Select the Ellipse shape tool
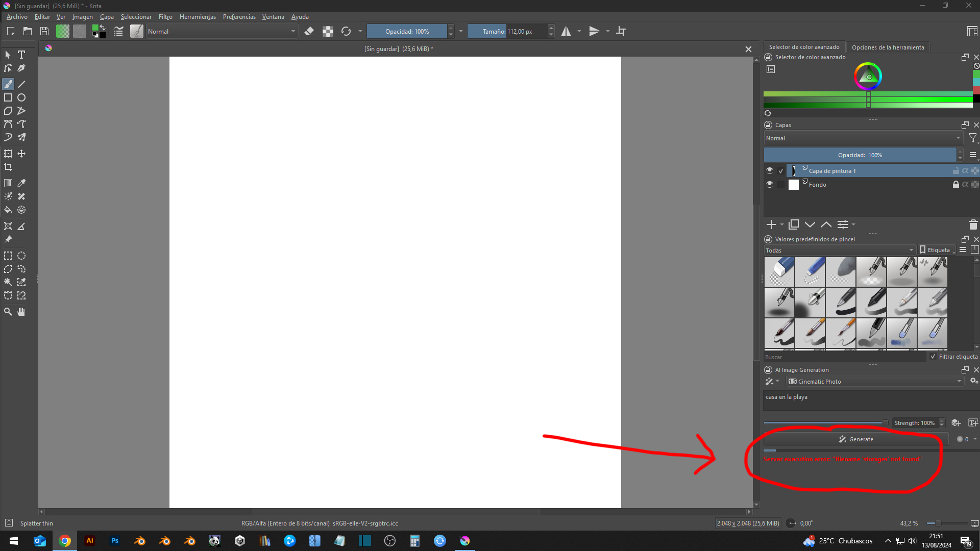980x551 pixels. pyautogui.click(x=21, y=97)
